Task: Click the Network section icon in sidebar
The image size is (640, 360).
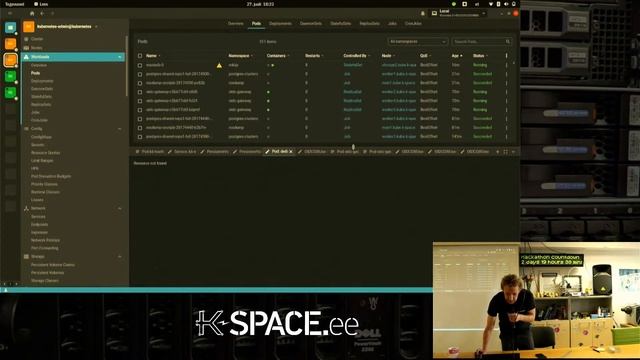Action: pos(27,209)
